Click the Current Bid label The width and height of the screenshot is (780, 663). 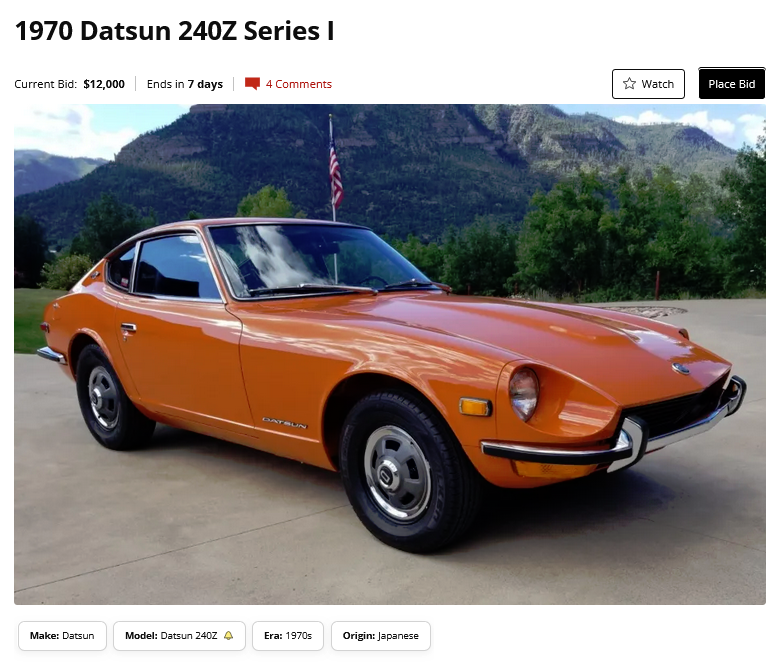46,84
